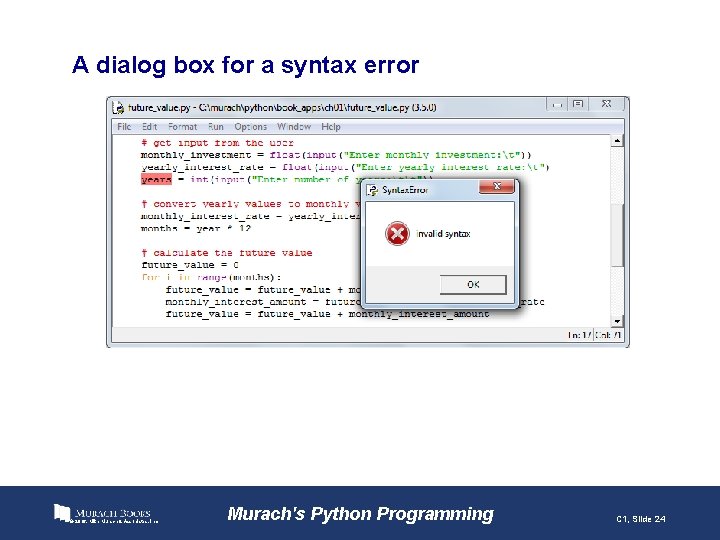
Task: Click the monthly_investment assignment line
Action: (x=336, y=155)
